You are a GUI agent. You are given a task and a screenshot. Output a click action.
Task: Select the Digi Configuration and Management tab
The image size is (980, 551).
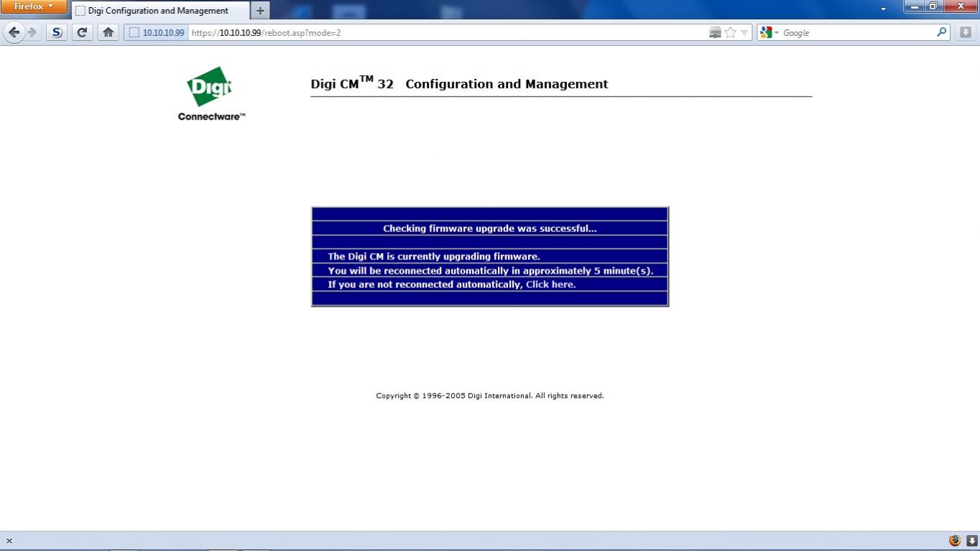click(x=160, y=11)
